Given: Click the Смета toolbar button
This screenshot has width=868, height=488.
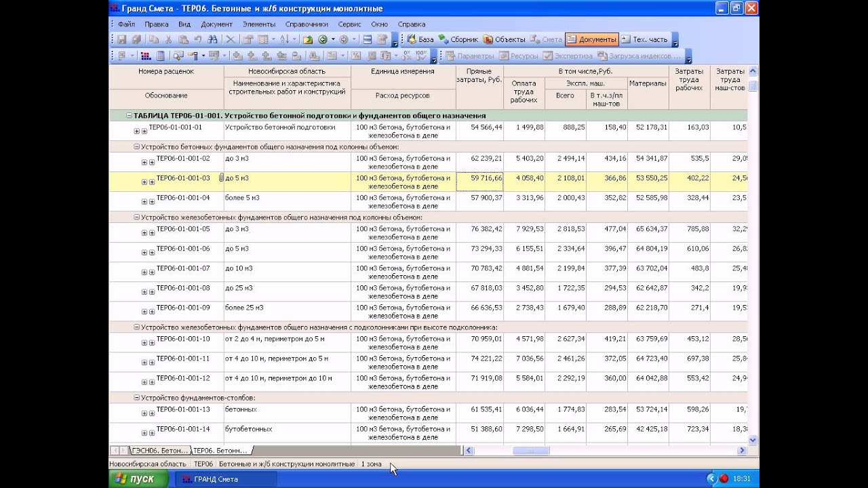Looking at the screenshot, I should (547, 39).
